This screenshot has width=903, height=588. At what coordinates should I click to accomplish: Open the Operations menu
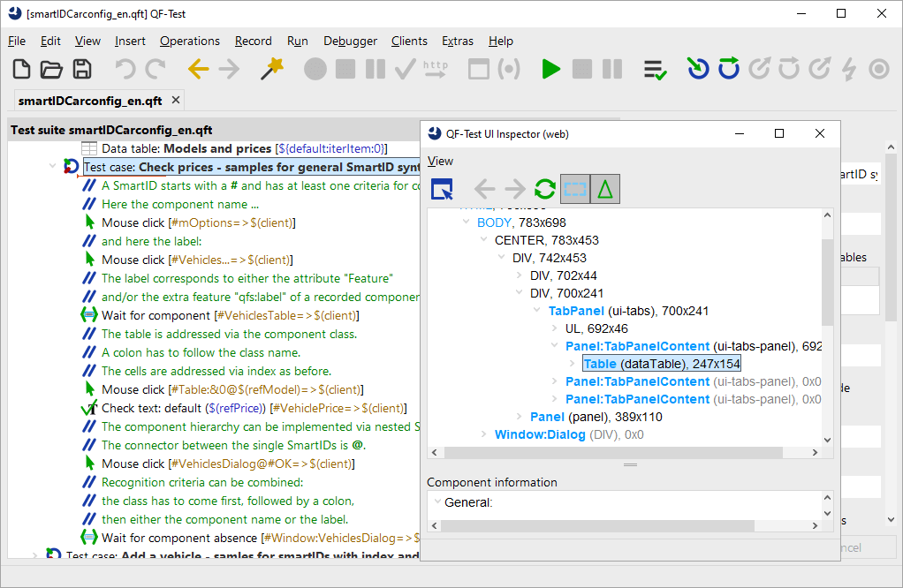[x=189, y=41]
